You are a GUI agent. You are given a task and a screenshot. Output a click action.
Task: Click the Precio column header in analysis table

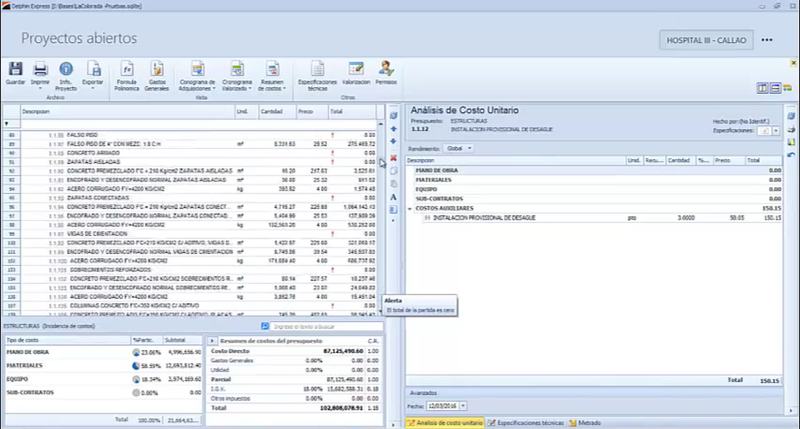click(730, 160)
